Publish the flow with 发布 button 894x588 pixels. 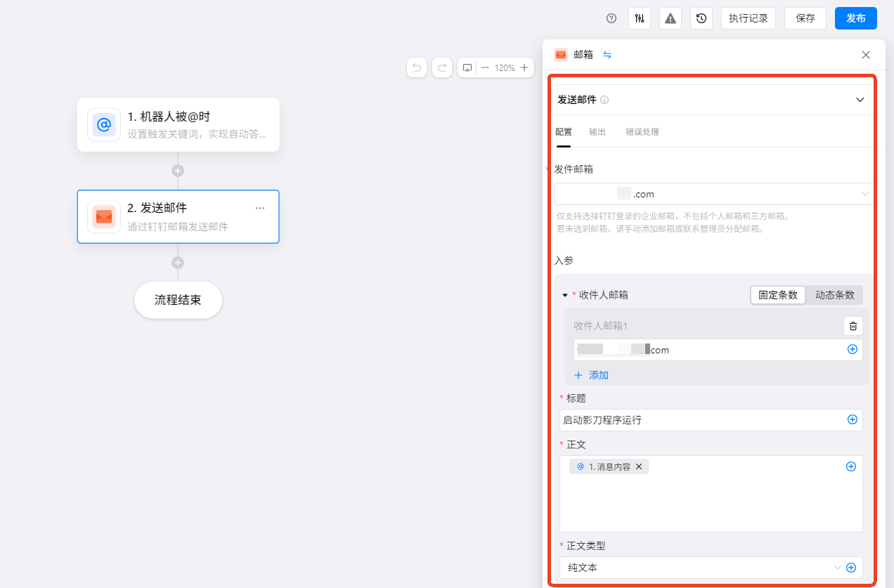pos(856,18)
